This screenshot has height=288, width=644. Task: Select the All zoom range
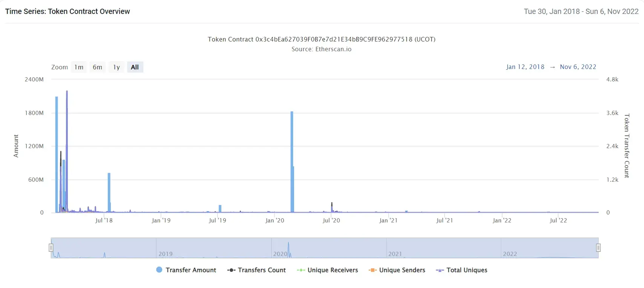tap(135, 67)
